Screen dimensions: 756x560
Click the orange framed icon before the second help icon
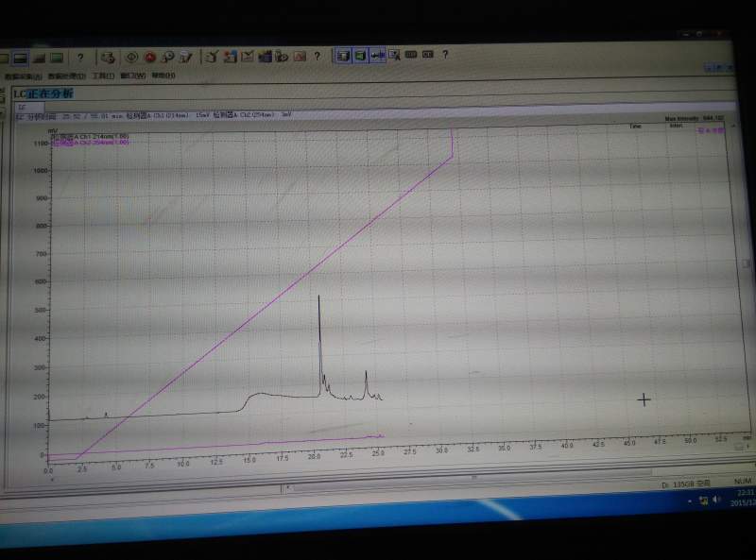point(300,57)
